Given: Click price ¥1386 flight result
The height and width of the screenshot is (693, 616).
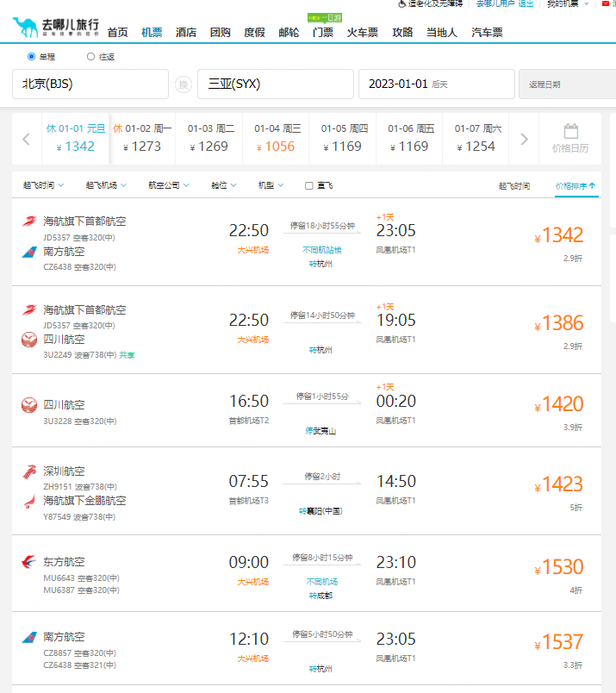Looking at the screenshot, I should [559, 323].
